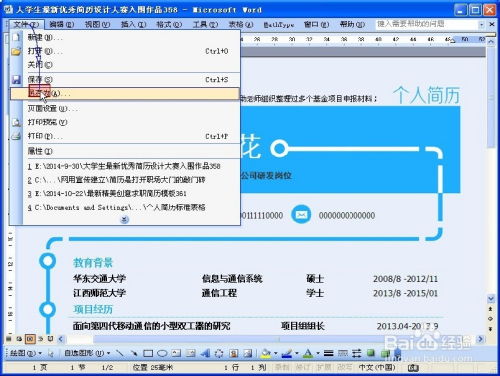Open the 绘图 drawing dropdown menu
The height and width of the screenshot is (376, 500).
pos(25,353)
